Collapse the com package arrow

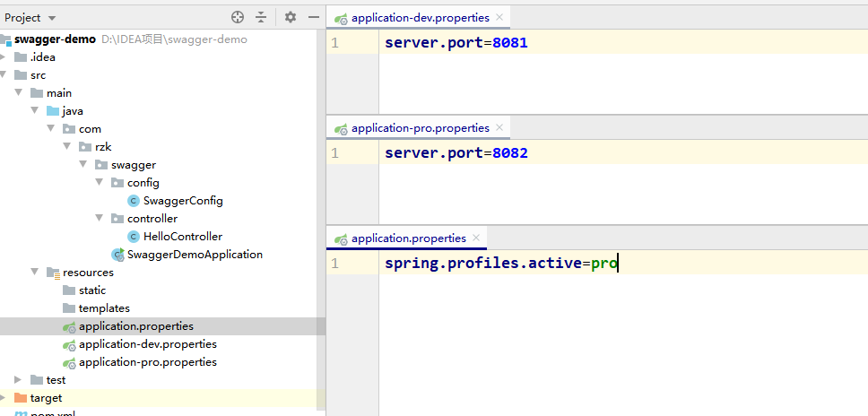(50, 128)
